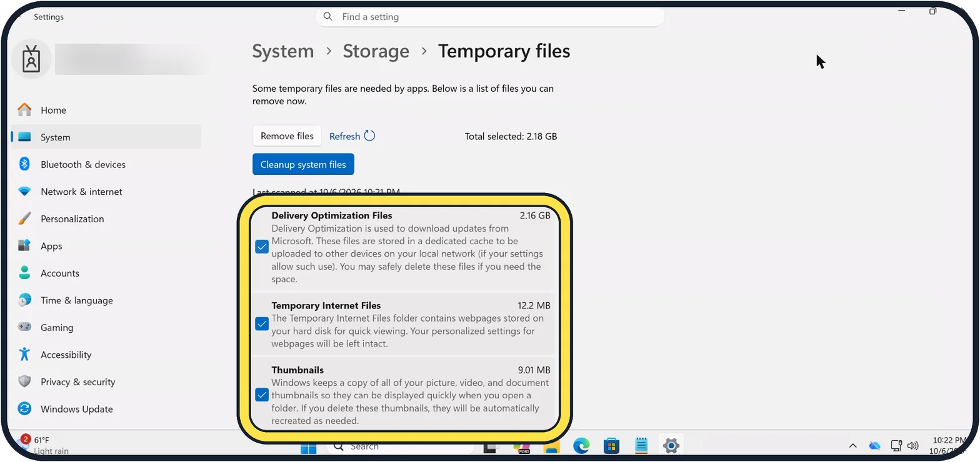Click the user profile avatar
Screen dimensions: 980x462
click(x=31, y=59)
